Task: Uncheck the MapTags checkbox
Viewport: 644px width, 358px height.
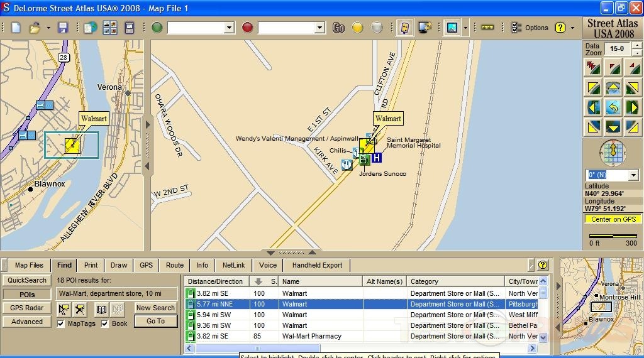Action: pyautogui.click(x=61, y=323)
